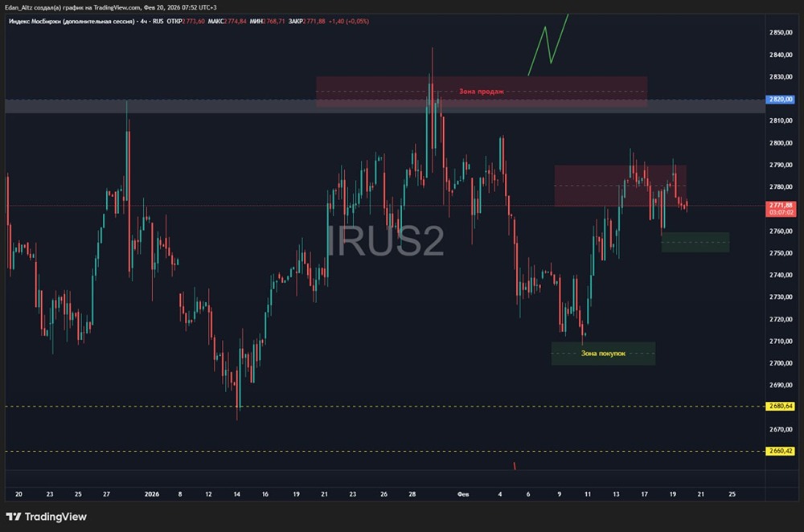
Task: Click the '26' date on the time axis
Action: 384,494
